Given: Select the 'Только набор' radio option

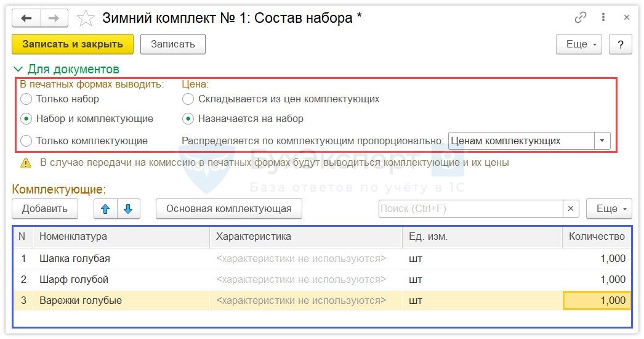Looking at the screenshot, I should pos(26,99).
